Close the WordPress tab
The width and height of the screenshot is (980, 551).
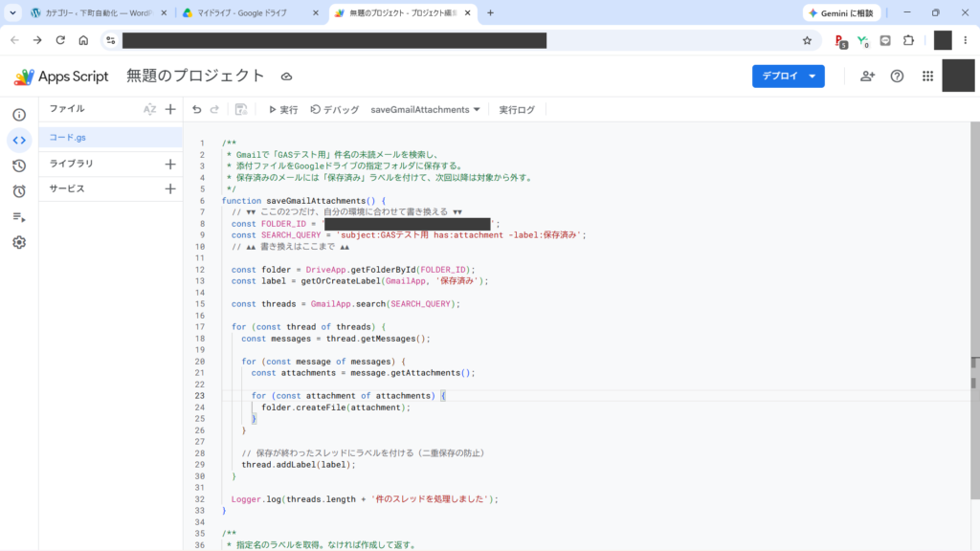point(164,13)
